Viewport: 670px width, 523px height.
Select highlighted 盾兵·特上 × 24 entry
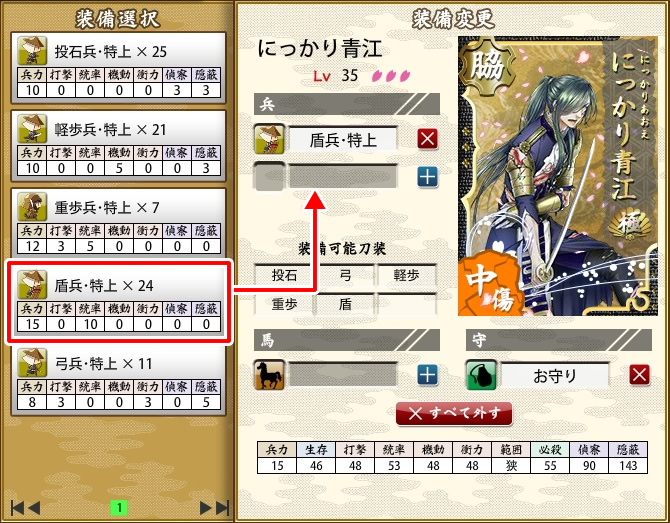(118, 302)
